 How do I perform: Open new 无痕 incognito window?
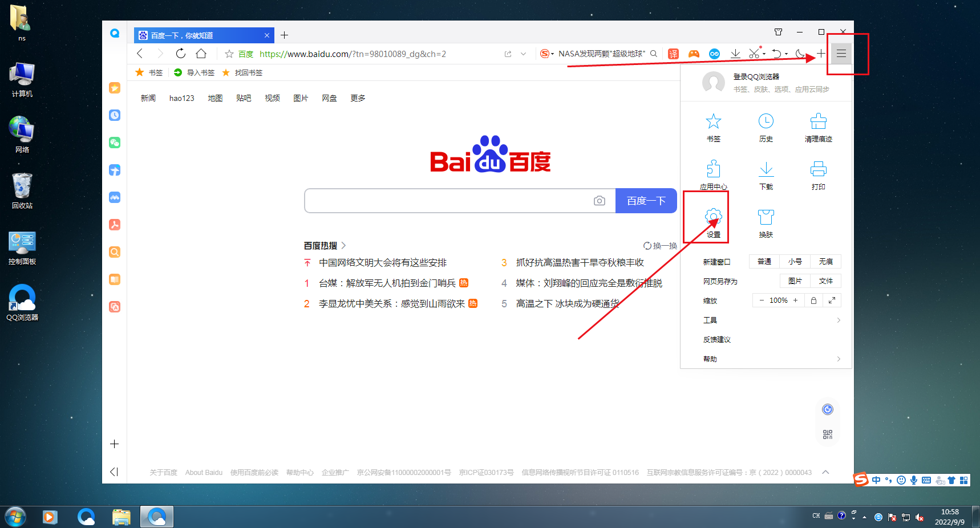[x=826, y=262]
